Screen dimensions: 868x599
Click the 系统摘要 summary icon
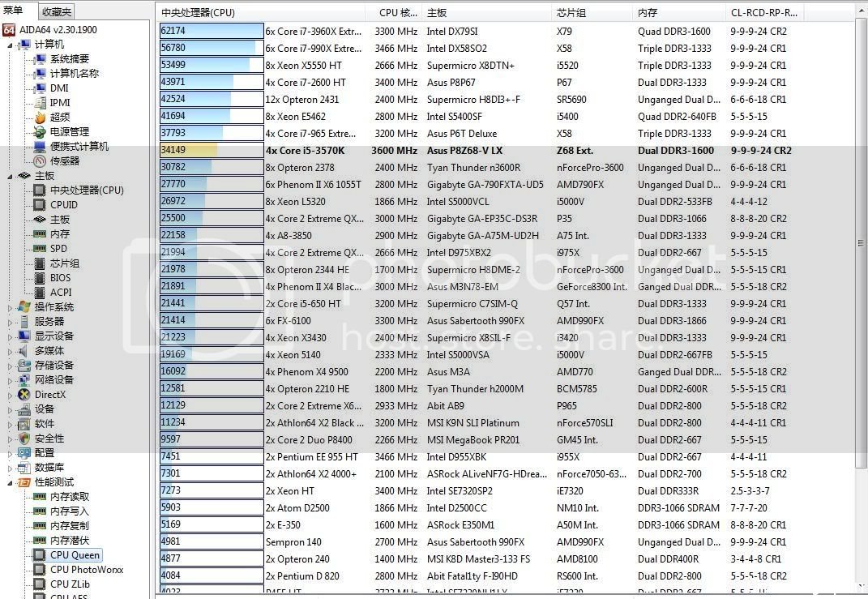(39, 59)
